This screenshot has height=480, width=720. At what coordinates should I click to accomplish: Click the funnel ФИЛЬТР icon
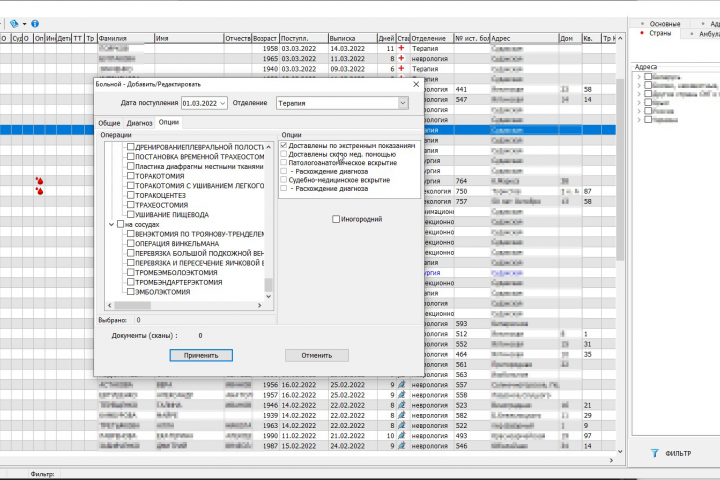tap(654, 453)
